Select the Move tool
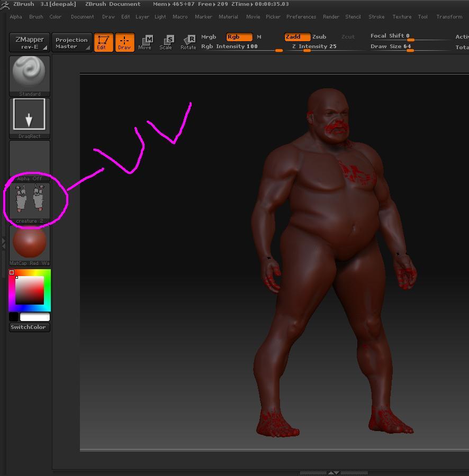Viewport: 469px width, 476px height. [145, 42]
